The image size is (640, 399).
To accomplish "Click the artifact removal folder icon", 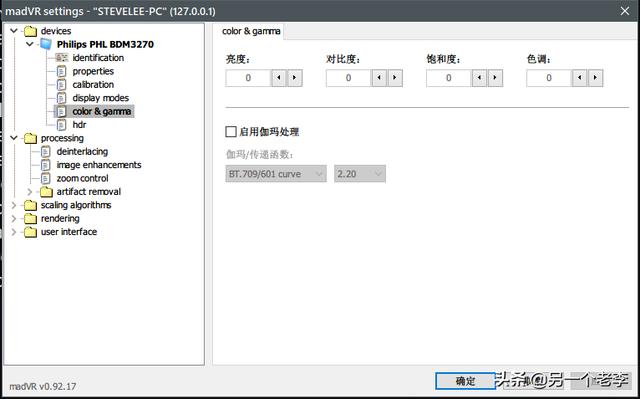I will 46,192.
